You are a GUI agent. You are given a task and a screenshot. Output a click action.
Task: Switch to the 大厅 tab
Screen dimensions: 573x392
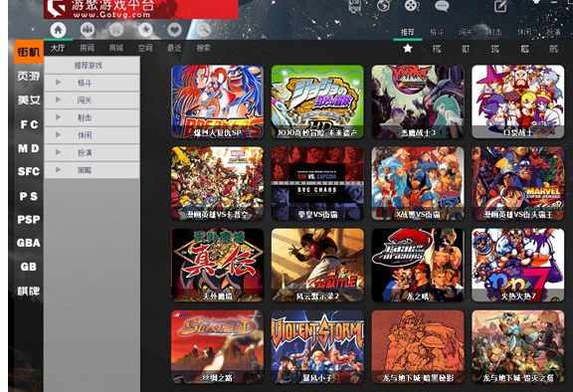coord(58,48)
